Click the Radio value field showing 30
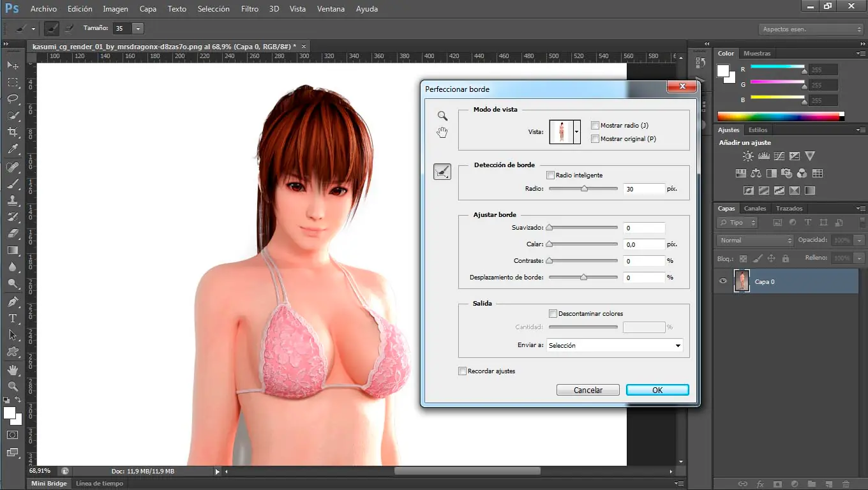The width and height of the screenshot is (868, 490). pyautogui.click(x=644, y=189)
